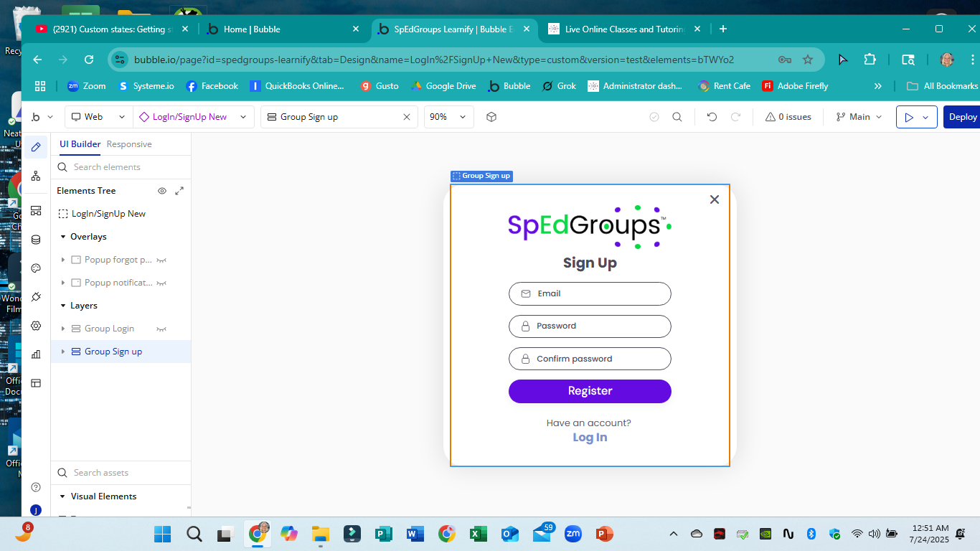Open the Styles tab palette icon
This screenshot has height=551, width=980.
[36, 268]
